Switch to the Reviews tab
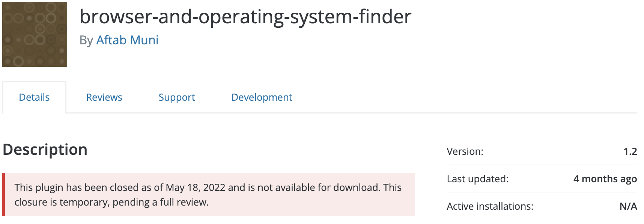The width and height of the screenshot is (644, 224). click(104, 97)
